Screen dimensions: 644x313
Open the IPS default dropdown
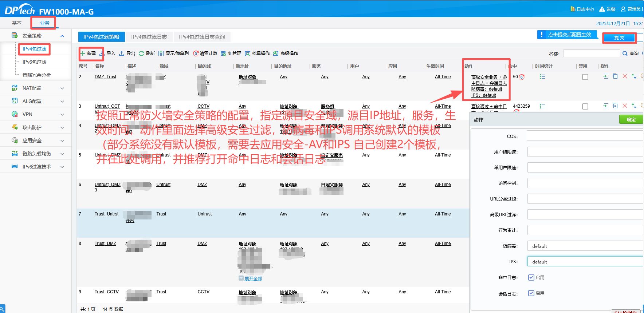click(x=585, y=262)
